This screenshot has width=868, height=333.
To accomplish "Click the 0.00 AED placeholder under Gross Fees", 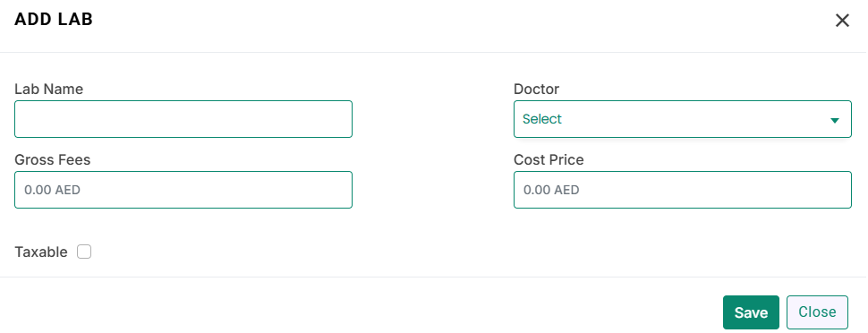I will pyautogui.click(x=52, y=190).
